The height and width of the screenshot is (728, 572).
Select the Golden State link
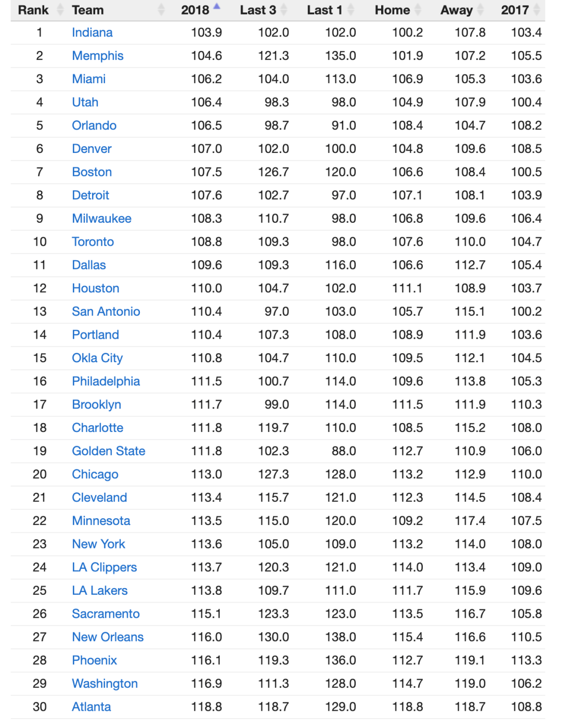point(109,451)
